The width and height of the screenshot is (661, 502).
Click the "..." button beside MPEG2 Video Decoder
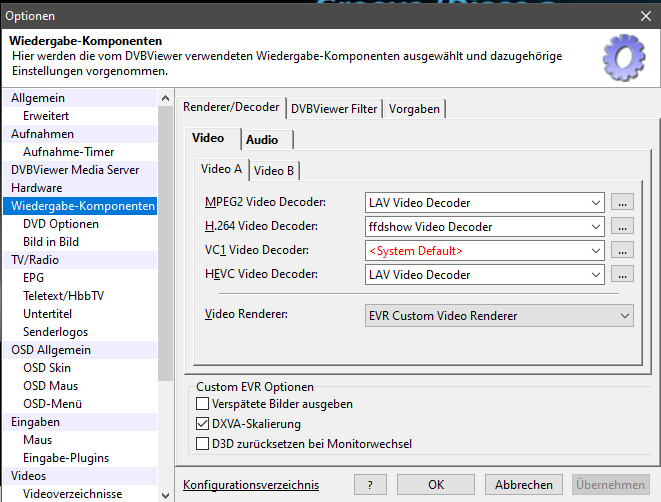pos(623,203)
